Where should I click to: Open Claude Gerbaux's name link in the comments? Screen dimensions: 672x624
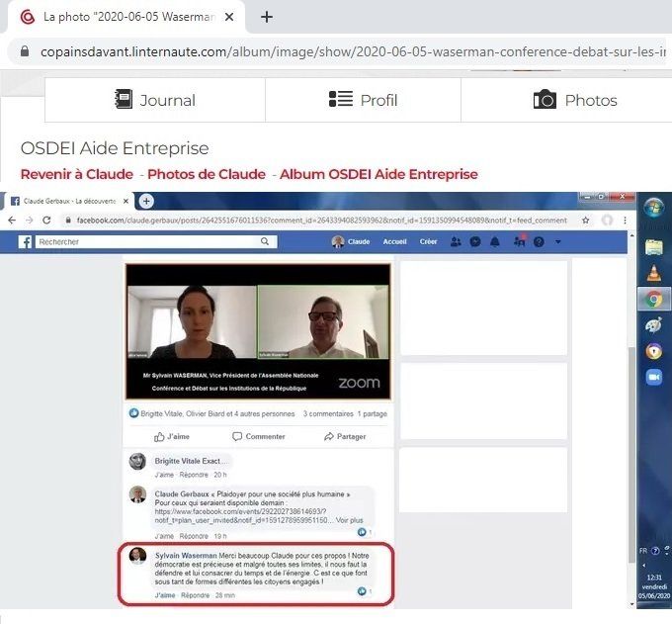click(x=182, y=494)
